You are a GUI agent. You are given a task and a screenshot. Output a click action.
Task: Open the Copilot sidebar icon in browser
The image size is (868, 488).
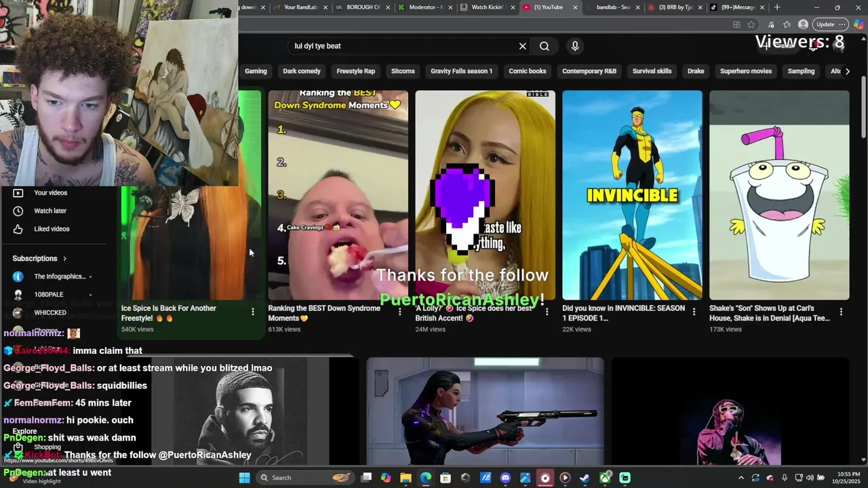pyautogui.click(x=859, y=24)
